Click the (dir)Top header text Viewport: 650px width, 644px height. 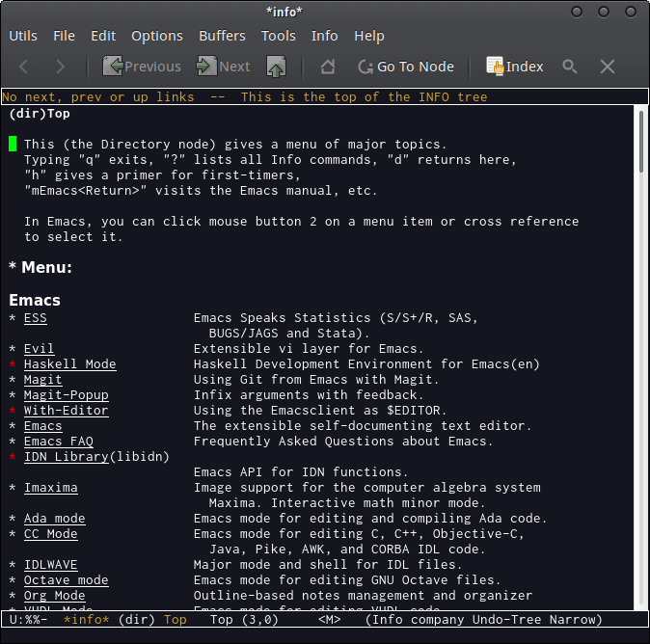[40, 114]
